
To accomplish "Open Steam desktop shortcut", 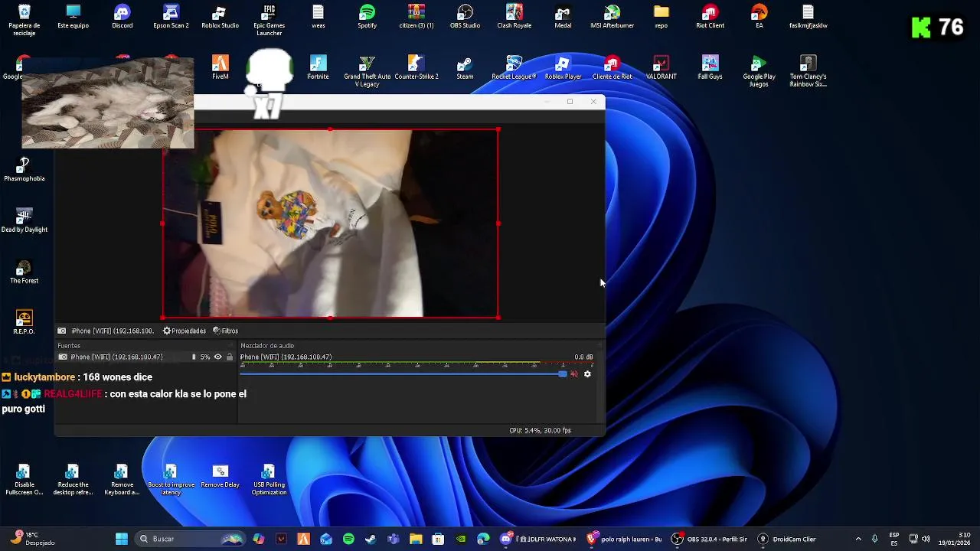I will (x=465, y=67).
